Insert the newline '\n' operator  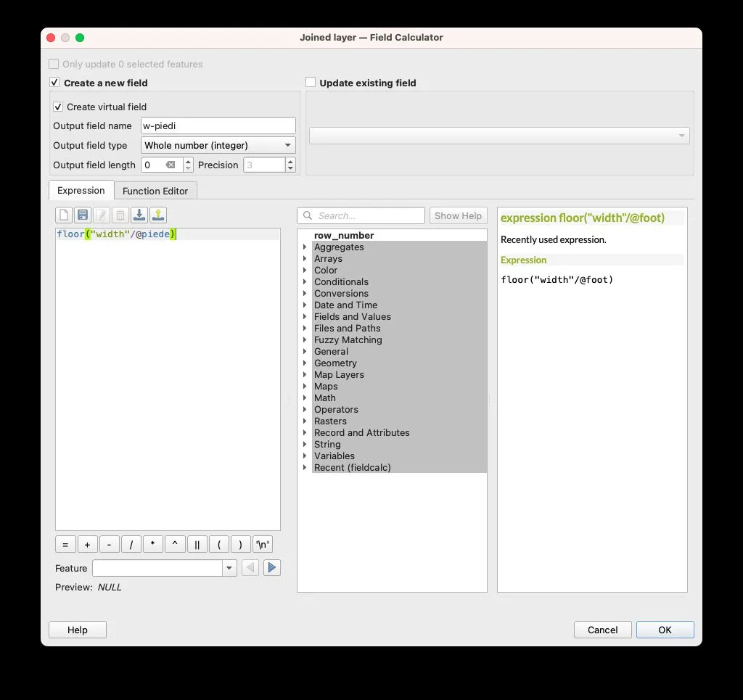262,545
